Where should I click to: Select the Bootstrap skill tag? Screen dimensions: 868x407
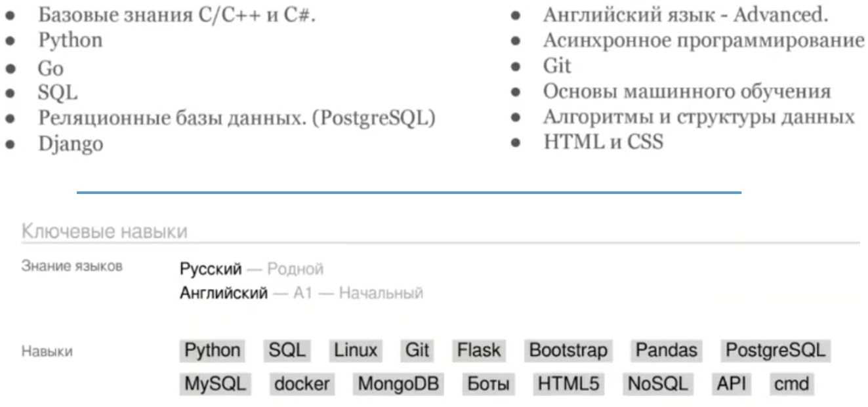click(568, 351)
